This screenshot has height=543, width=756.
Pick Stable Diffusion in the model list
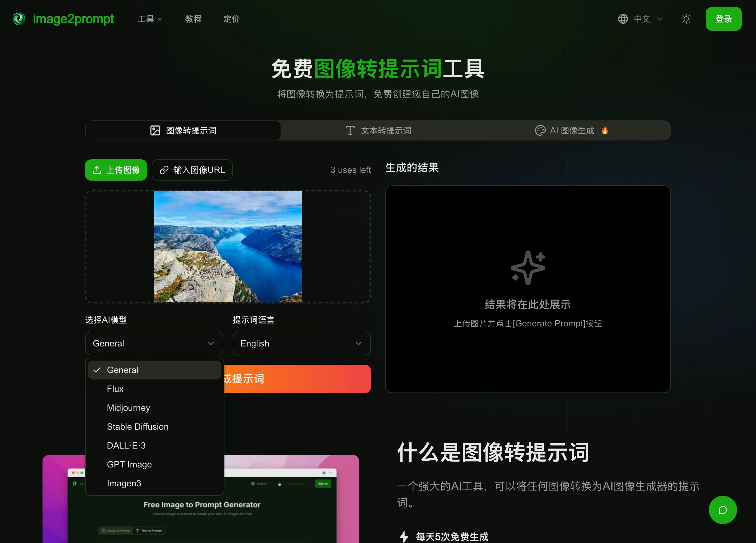[155, 427]
